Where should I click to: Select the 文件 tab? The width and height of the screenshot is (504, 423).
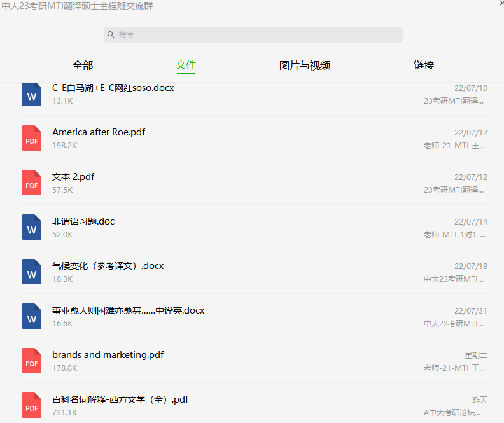coord(186,66)
